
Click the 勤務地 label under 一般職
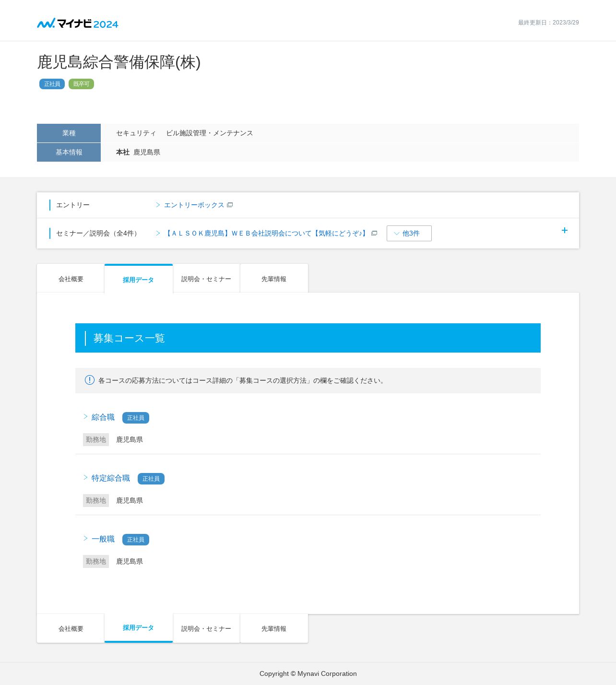click(x=96, y=561)
